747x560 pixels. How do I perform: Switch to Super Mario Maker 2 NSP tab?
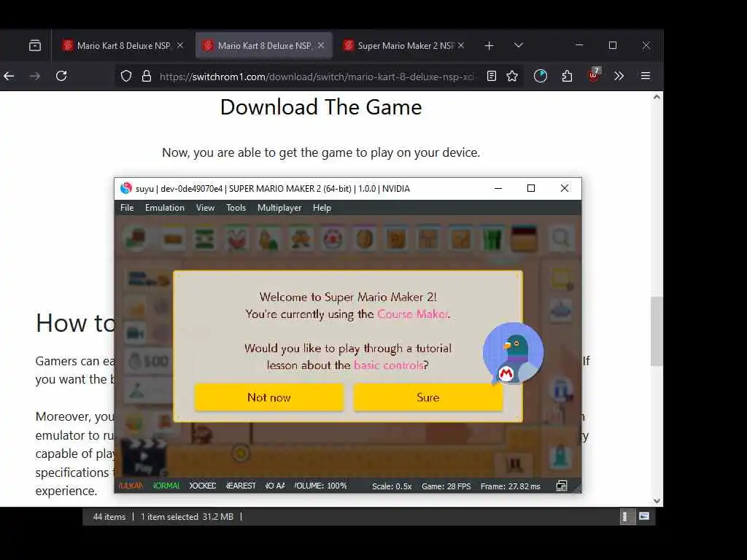pos(404,46)
